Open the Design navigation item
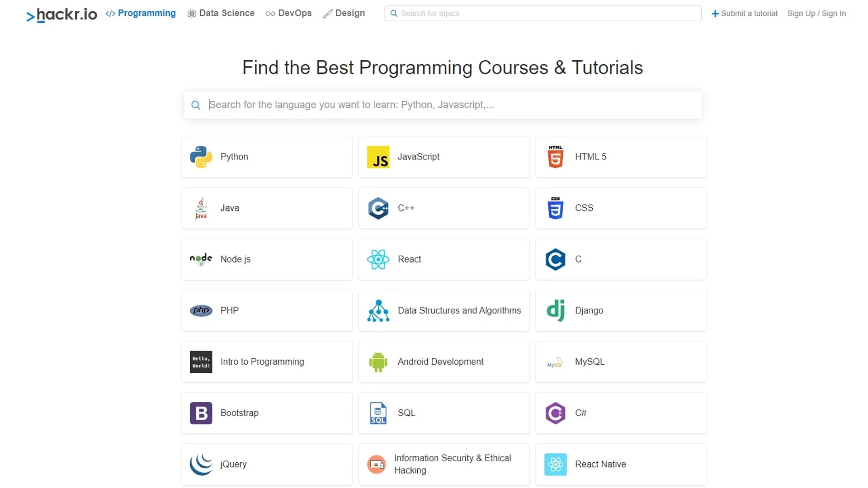 [x=344, y=14]
